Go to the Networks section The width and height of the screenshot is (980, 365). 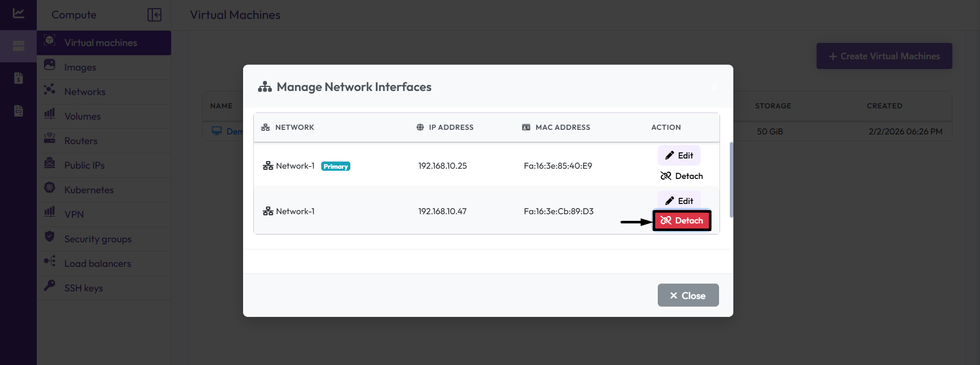coord(85,92)
